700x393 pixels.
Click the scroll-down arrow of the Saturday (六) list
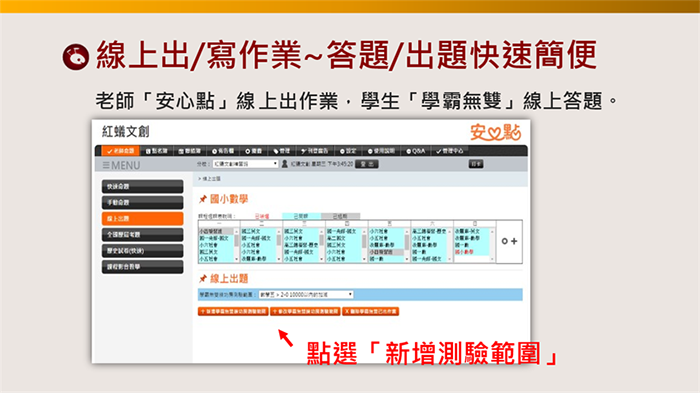449,259
